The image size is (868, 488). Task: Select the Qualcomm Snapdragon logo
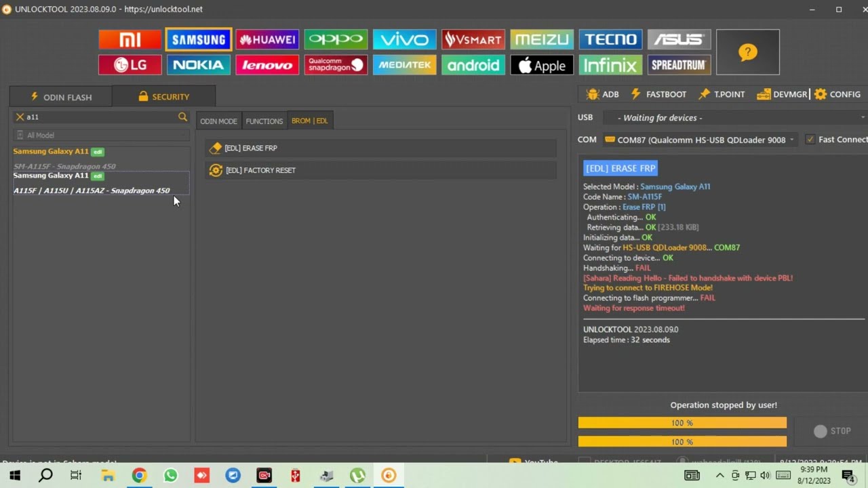pos(336,65)
